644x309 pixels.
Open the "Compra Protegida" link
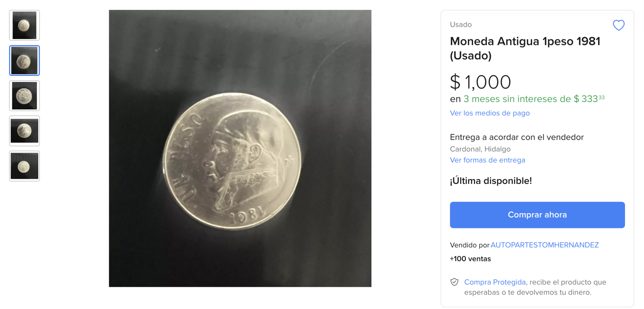coord(495,282)
